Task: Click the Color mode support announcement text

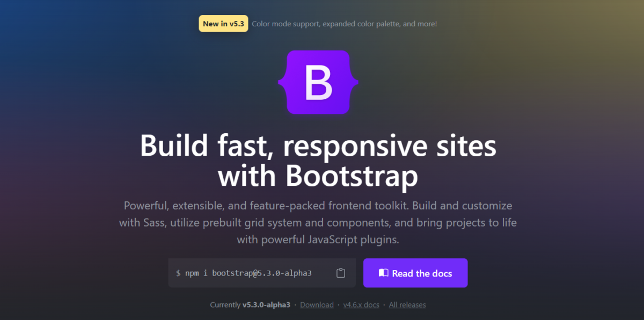Action: tap(345, 24)
